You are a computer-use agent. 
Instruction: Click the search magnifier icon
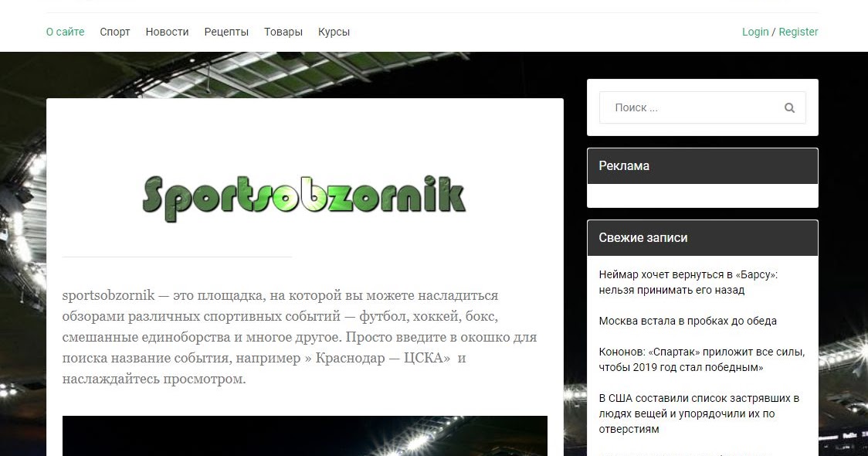click(x=789, y=107)
